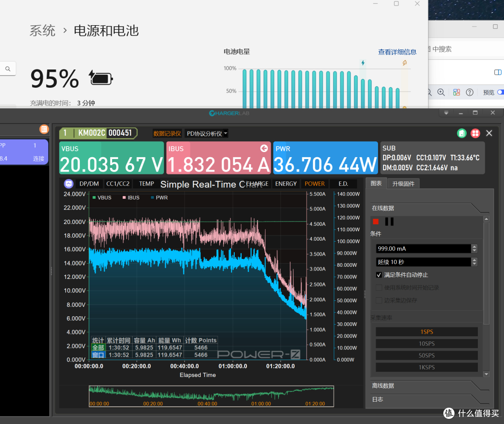This screenshot has height=424, width=504.
Task: Click the zoom-in magnifier in background window
Action: tap(441, 92)
